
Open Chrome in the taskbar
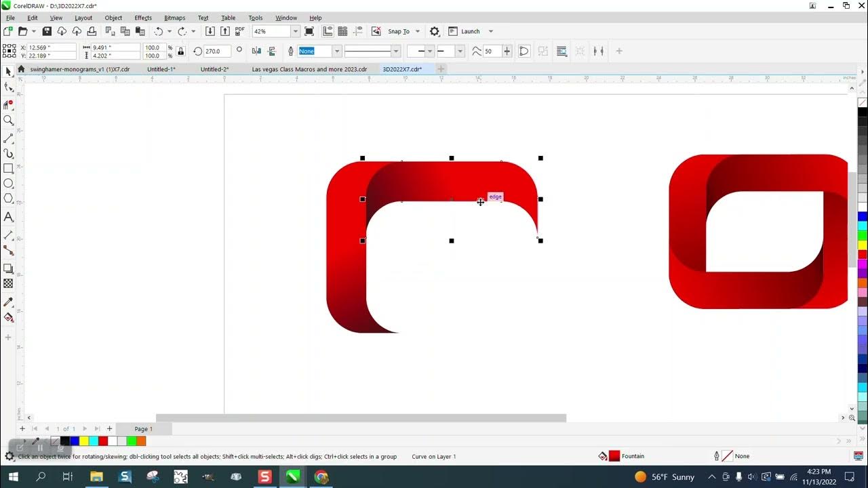point(321,477)
